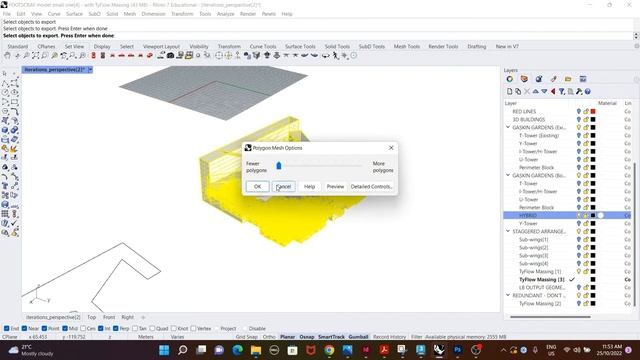This screenshot has height=360, width=640.
Task: Toggle the Int osnap checkbox
Action: pos(100,328)
